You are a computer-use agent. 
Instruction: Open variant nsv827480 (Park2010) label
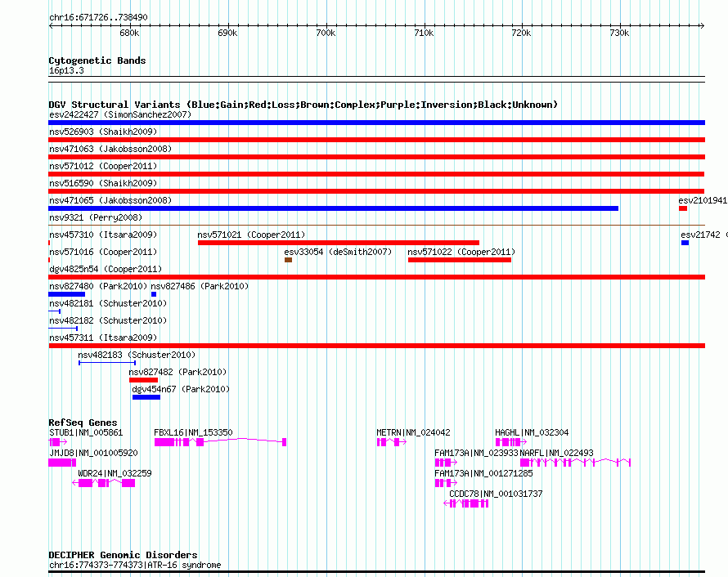click(98, 286)
